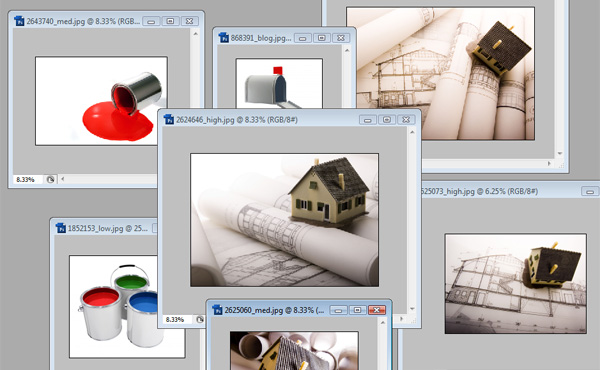The height and width of the screenshot is (370, 600).
Task: Close the 2643740_med.jpg window
Action: pos(189,21)
